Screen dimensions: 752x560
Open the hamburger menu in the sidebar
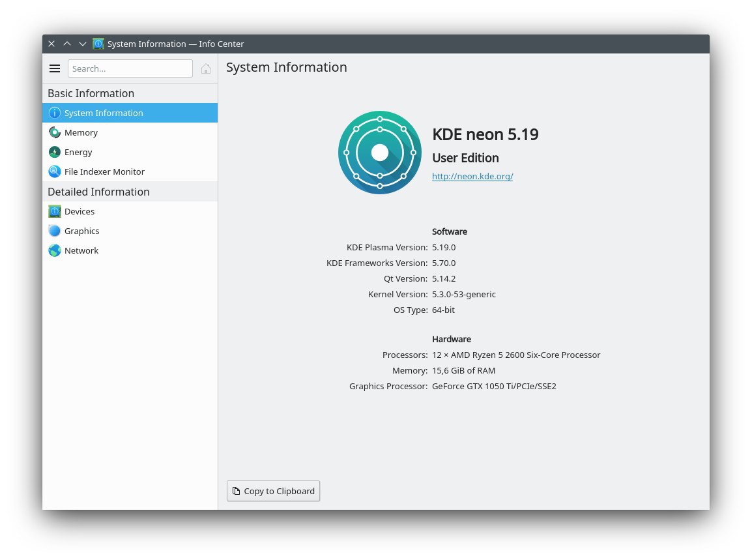coord(55,68)
